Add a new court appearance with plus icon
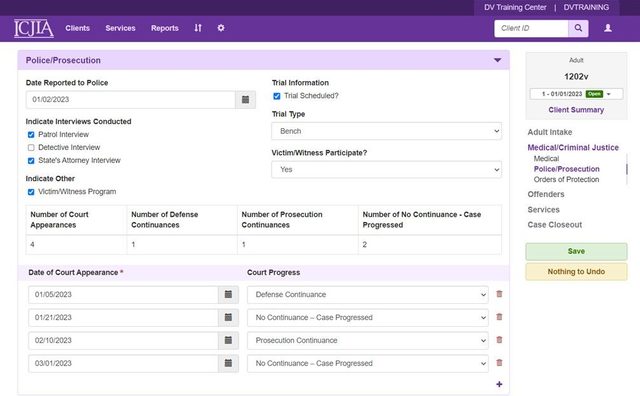The height and width of the screenshot is (396, 640). 499,384
